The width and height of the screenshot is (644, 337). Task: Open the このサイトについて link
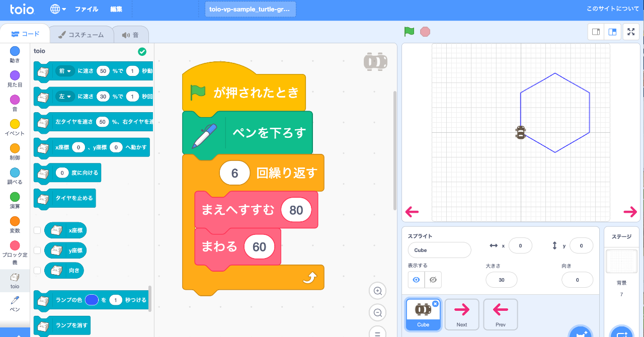click(x=612, y=9)
